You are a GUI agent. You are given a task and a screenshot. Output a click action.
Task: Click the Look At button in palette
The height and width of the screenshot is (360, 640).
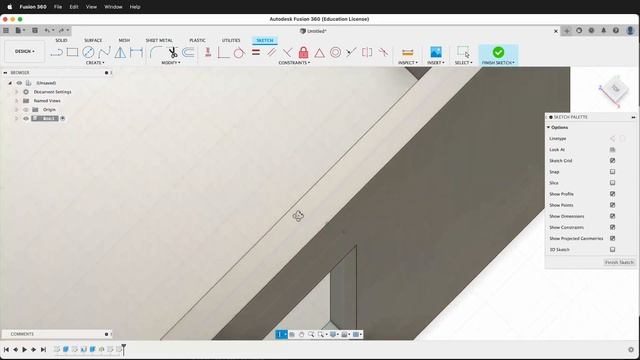(612, 149)
